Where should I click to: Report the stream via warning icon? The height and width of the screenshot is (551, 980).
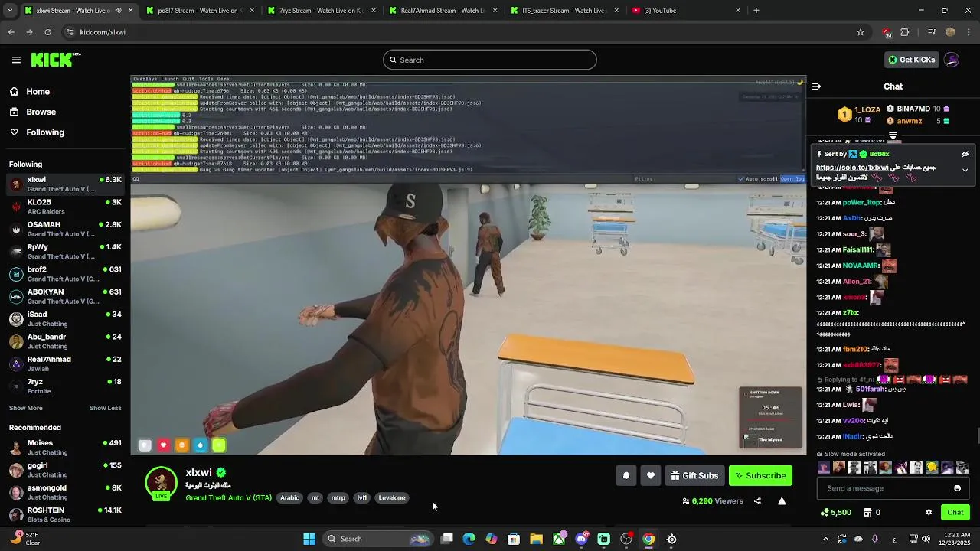(782, 501)
